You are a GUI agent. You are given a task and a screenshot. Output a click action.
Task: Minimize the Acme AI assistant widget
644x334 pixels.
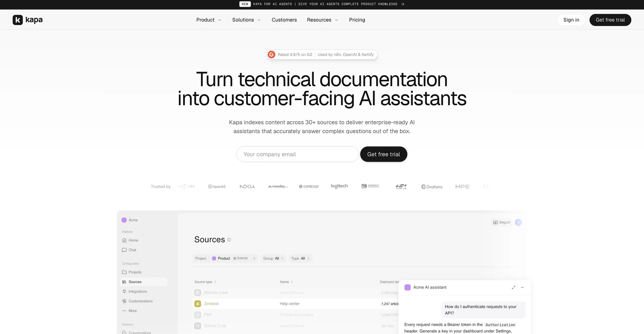523,288
